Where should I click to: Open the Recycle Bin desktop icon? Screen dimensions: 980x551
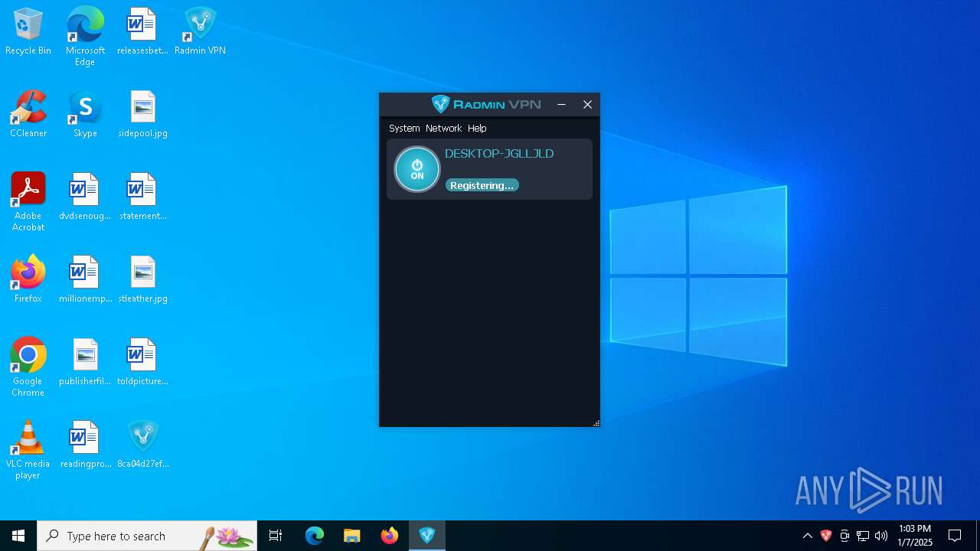point(28,32)
